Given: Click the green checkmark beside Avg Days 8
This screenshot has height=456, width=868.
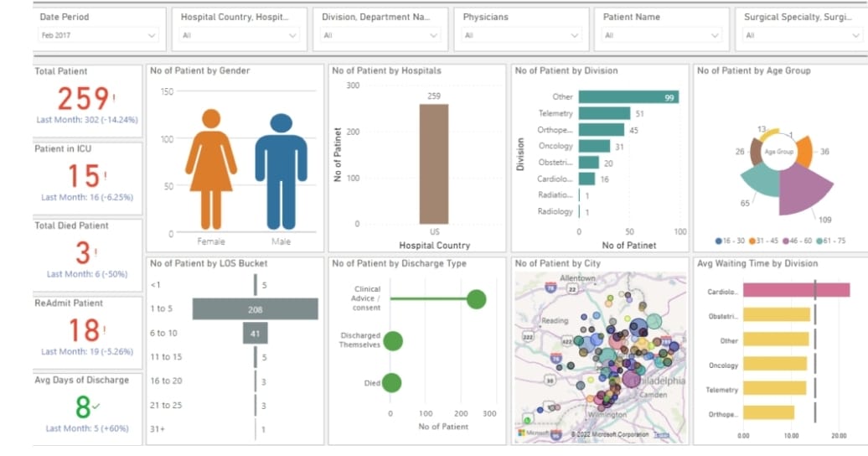Looking at the screenshot, I should click(x=96, y=407).
